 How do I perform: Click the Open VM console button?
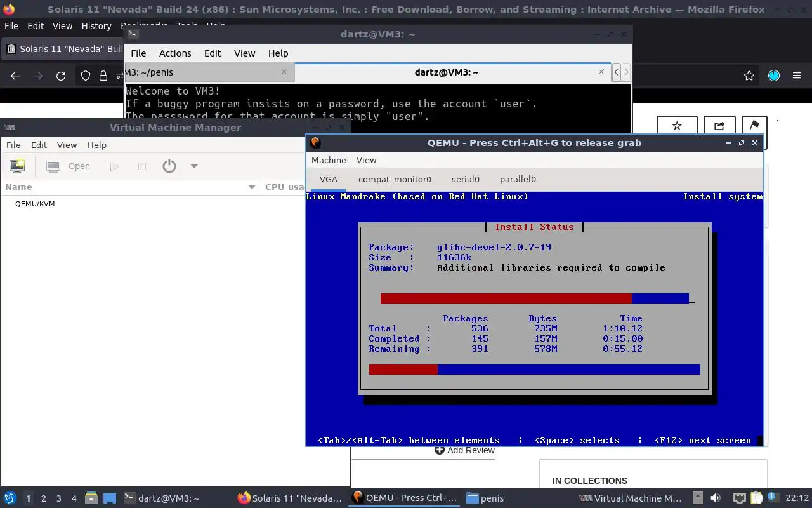tap(69, 166)
